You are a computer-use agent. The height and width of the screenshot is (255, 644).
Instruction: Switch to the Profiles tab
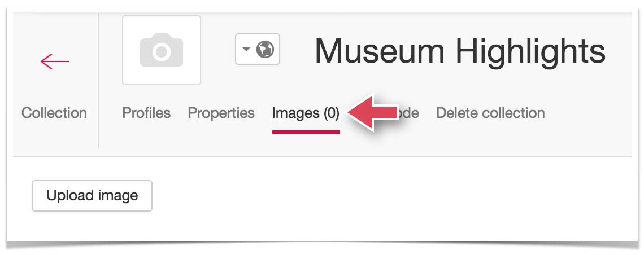click(x=146, y=113)
